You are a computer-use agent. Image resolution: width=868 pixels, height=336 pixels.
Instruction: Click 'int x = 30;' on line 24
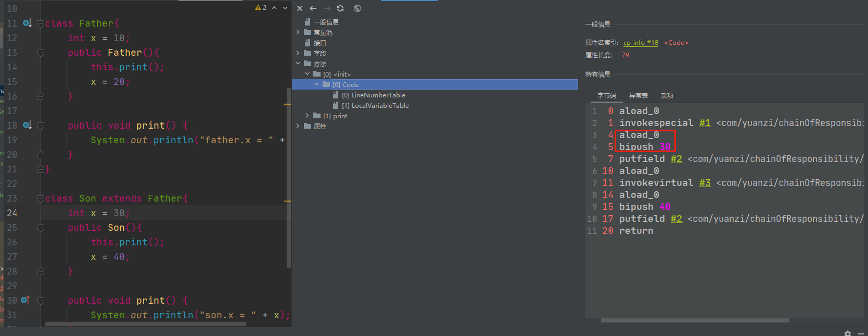[x=99, y=213]
